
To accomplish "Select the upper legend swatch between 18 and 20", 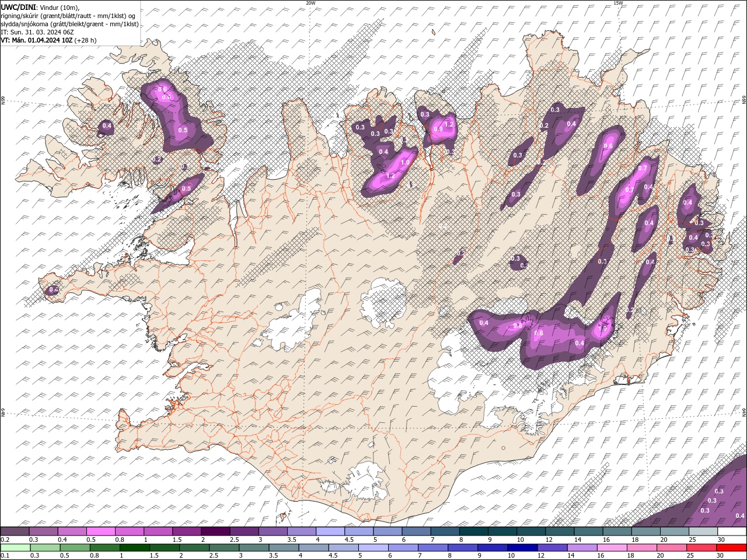I will 646,531.
